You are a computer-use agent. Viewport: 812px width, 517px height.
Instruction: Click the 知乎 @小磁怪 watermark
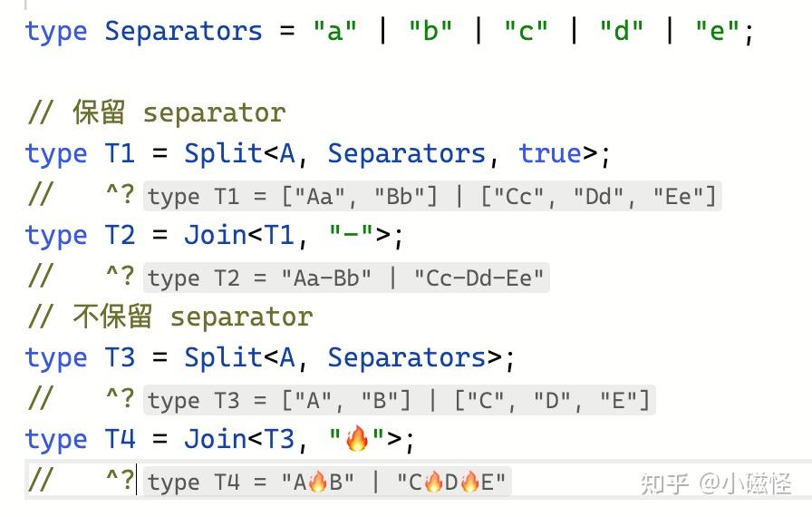point(716,483)
